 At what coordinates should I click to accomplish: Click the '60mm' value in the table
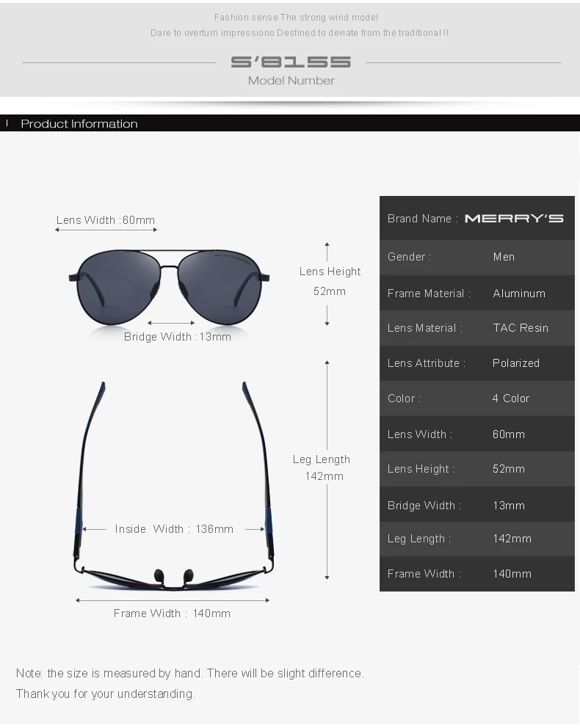pyautogui.click(x=509, y=434)
